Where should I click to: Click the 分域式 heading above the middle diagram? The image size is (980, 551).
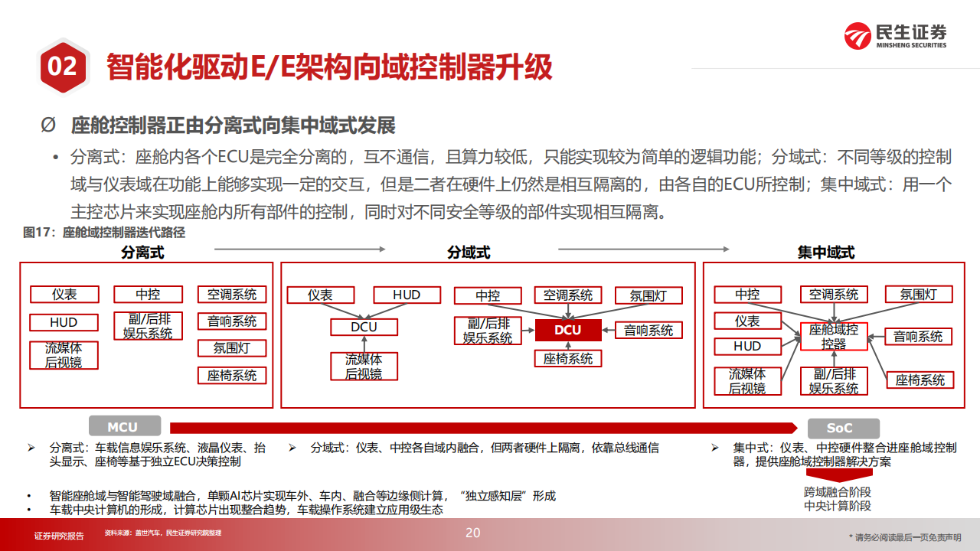[x=469, y=252]
